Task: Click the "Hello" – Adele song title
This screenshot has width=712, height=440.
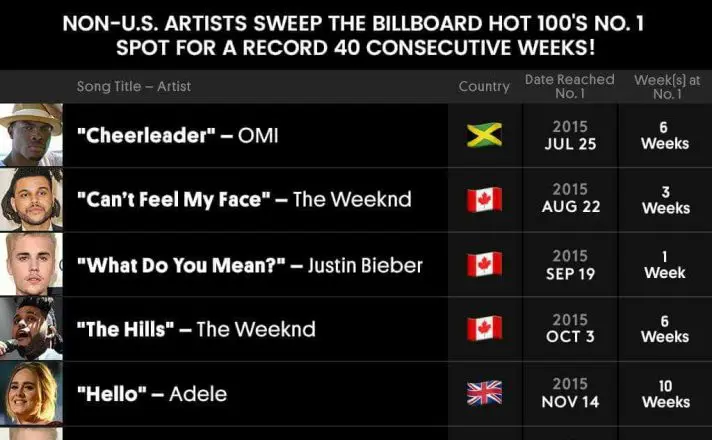Action: click(x=151, y=394)
